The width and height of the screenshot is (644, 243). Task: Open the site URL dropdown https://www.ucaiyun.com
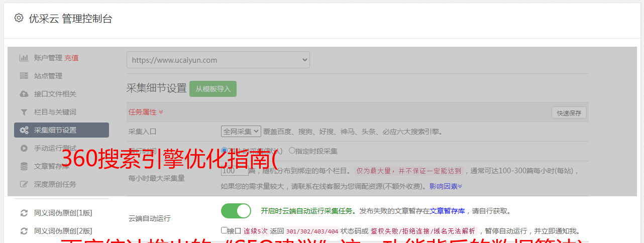click(218, 60)
